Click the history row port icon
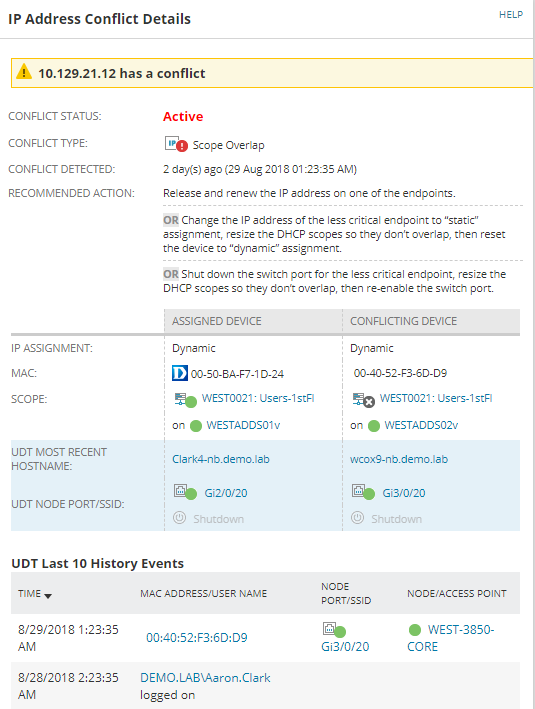 tap(334, 629)
